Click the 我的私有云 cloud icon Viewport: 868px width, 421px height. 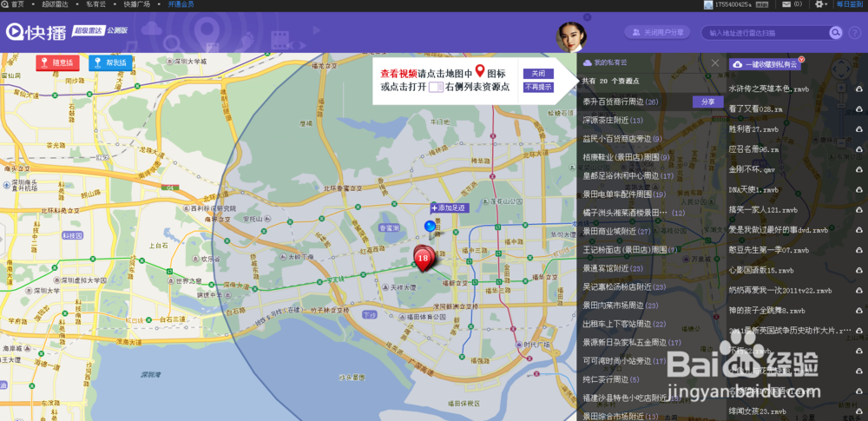click(588, 63)
